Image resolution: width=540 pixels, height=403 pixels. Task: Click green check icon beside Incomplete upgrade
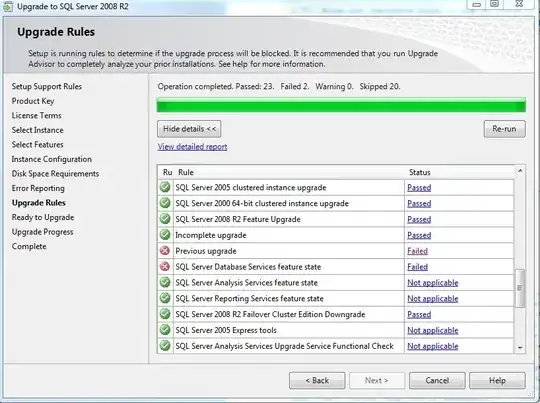tap(165, 235)
